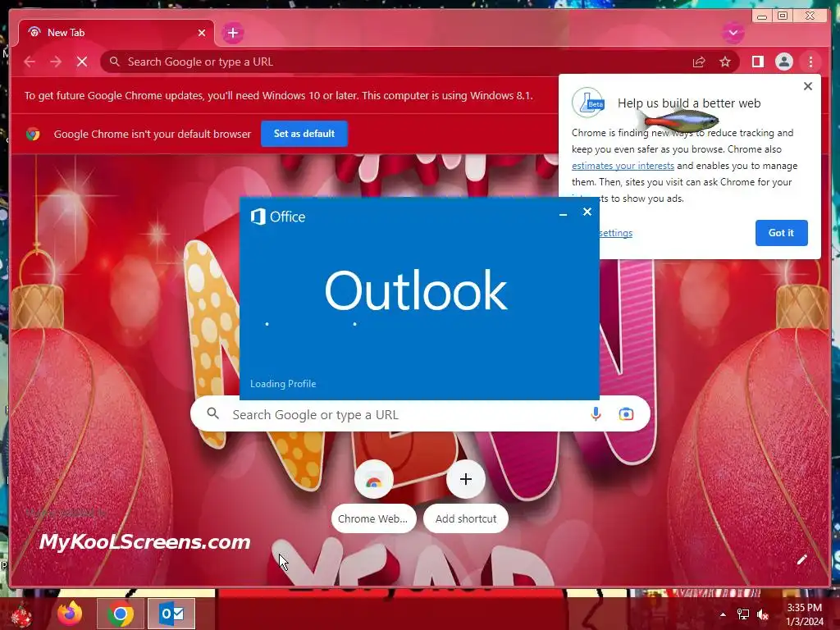Viewport: 840px width, 630px height.
Task: Switch to Chrome from the taskbar
Action: tap(121, 614)
